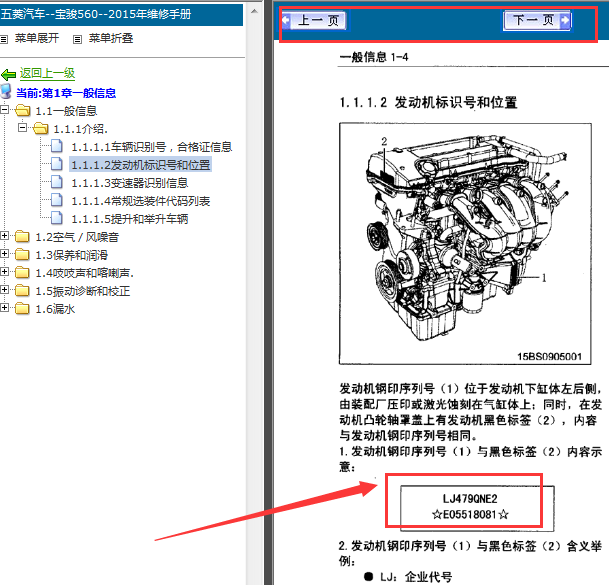Follow the 返回上一级 link

pos(47,73)
